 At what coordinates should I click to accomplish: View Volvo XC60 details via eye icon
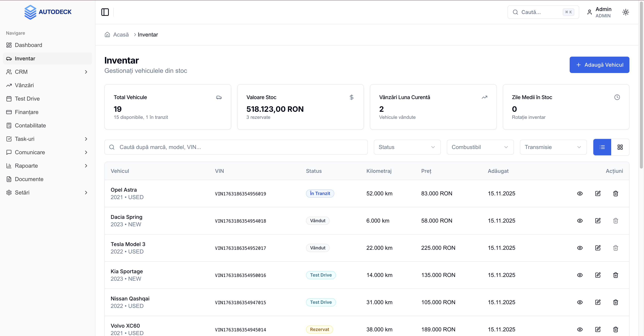coord(580,329)
